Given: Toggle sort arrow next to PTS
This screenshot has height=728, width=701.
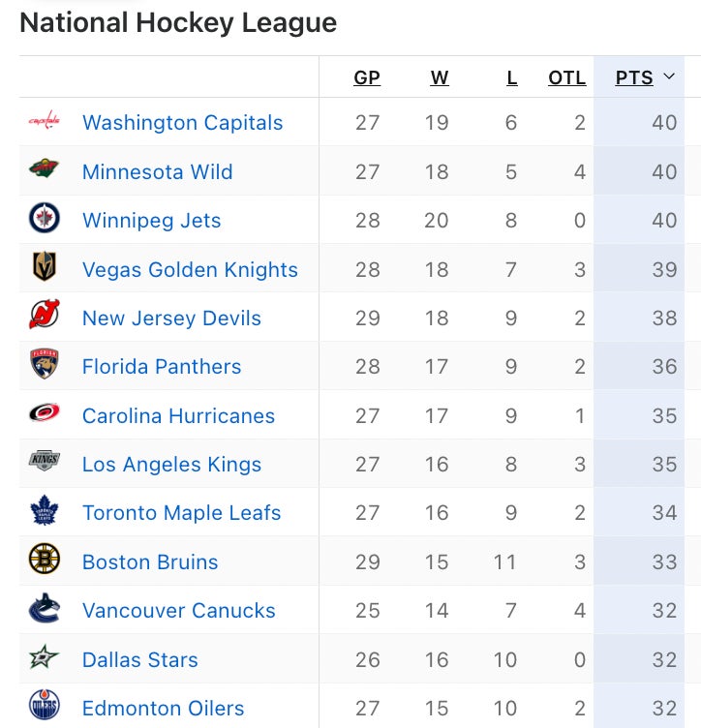Looking at the screenshot, I should 669,76.
